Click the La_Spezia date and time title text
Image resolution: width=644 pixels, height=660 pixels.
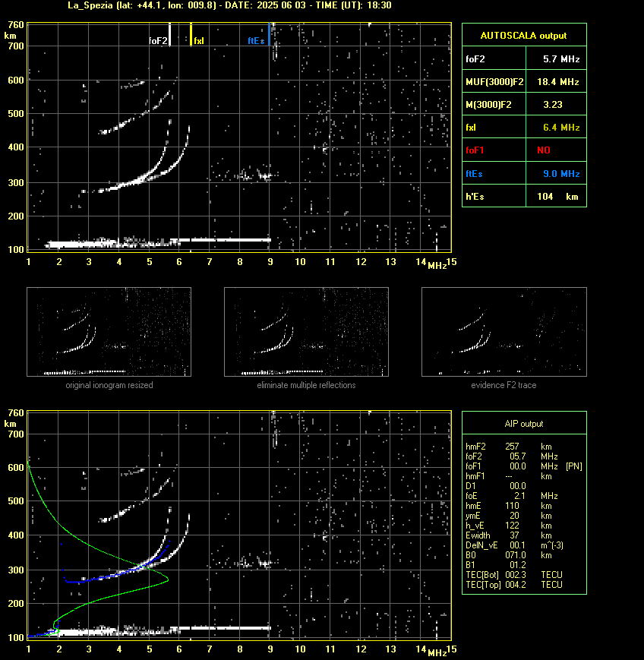point(230,5)
